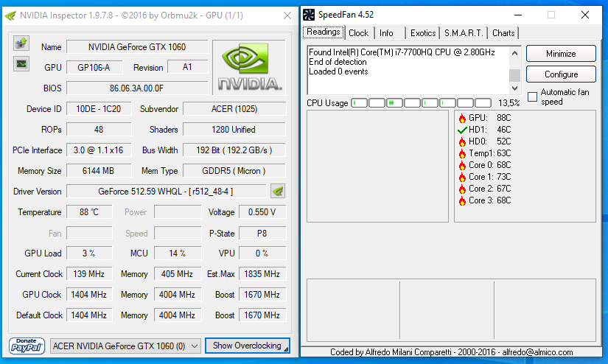
Task: Switch to the Clock tab
Action: (x=359, y=33)
